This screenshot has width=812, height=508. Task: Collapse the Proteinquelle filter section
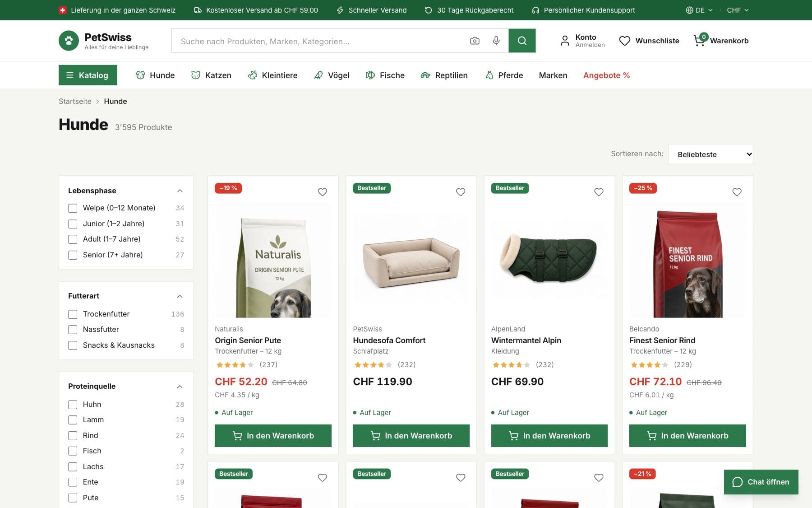180,387
